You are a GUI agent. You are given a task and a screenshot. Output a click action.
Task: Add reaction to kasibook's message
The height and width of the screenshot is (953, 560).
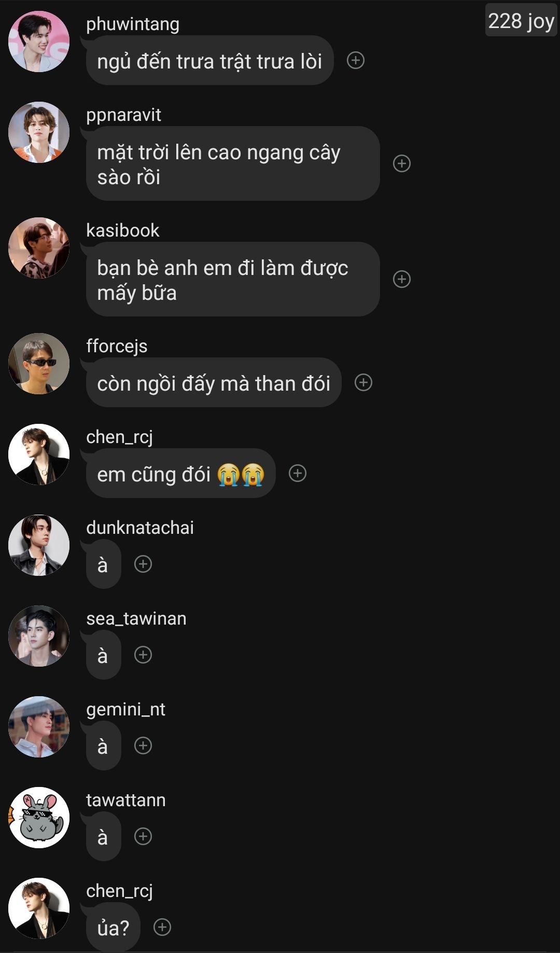point(402,279)
